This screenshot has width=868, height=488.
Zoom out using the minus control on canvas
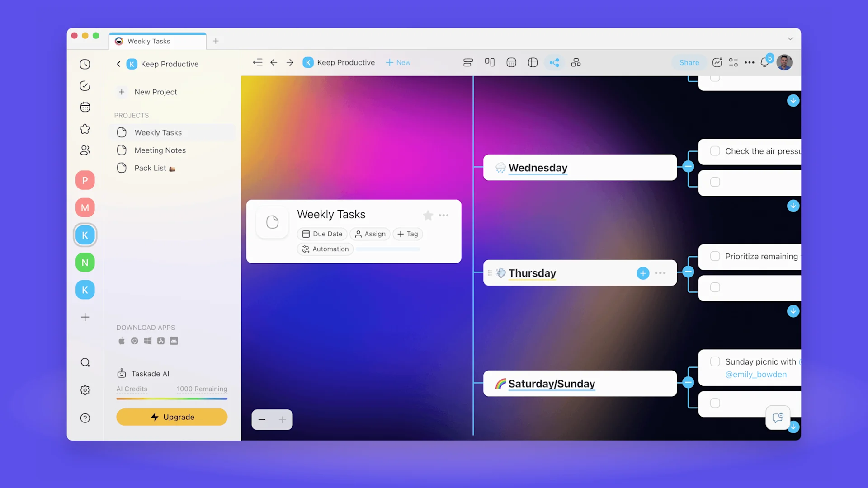pos(262,419)
